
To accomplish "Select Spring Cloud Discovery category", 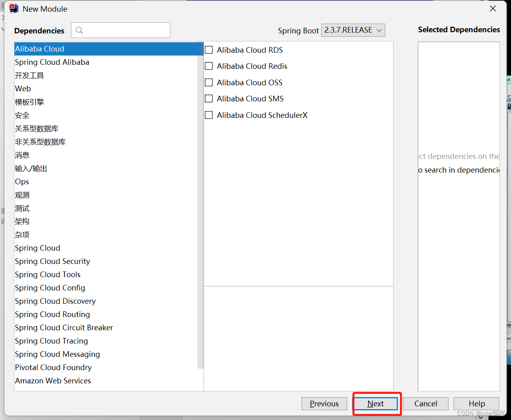I will coord(106,301).
